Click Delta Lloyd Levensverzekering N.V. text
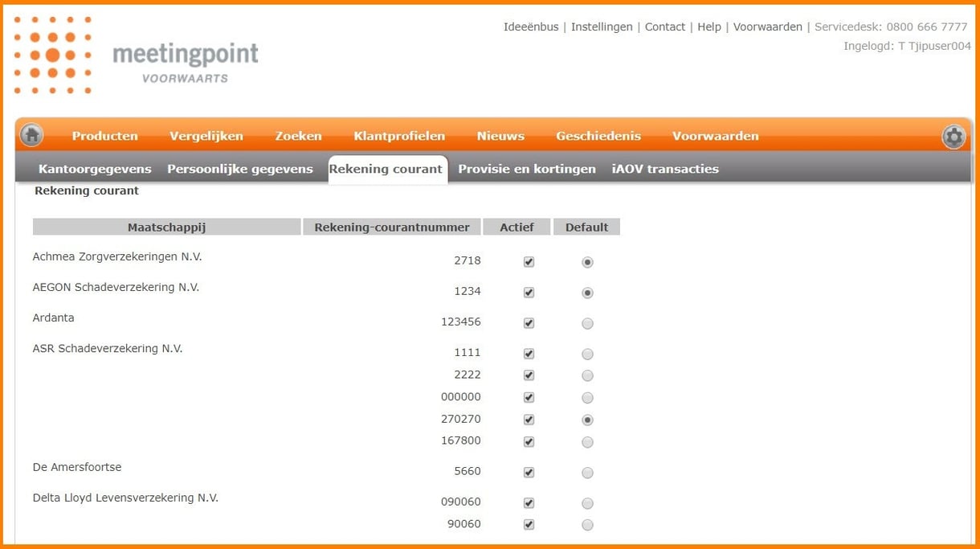Image resolution: width=980 pixels, height=549 pixels. tap(125, 498)
